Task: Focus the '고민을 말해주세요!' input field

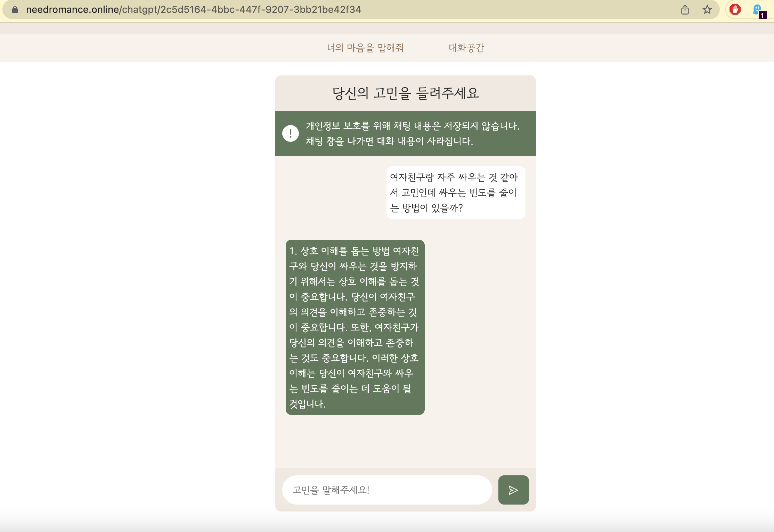Action: pyautogui.click(x=387, y=490)
